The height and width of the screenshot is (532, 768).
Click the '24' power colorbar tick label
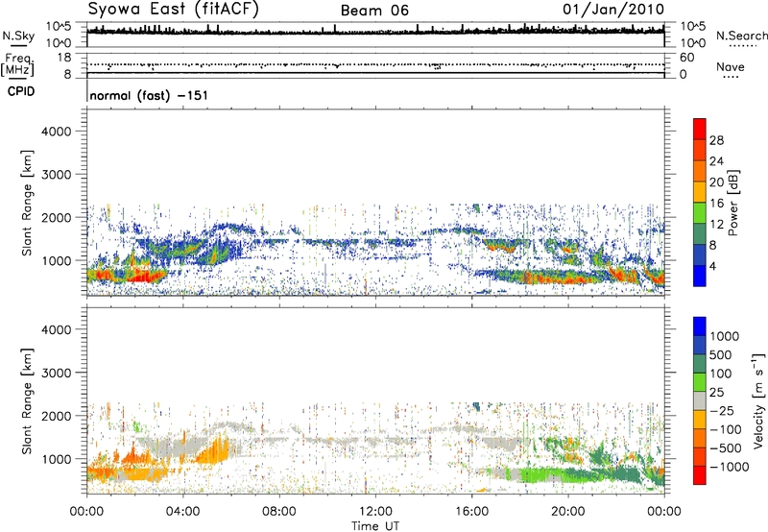(x=716, y=161)
